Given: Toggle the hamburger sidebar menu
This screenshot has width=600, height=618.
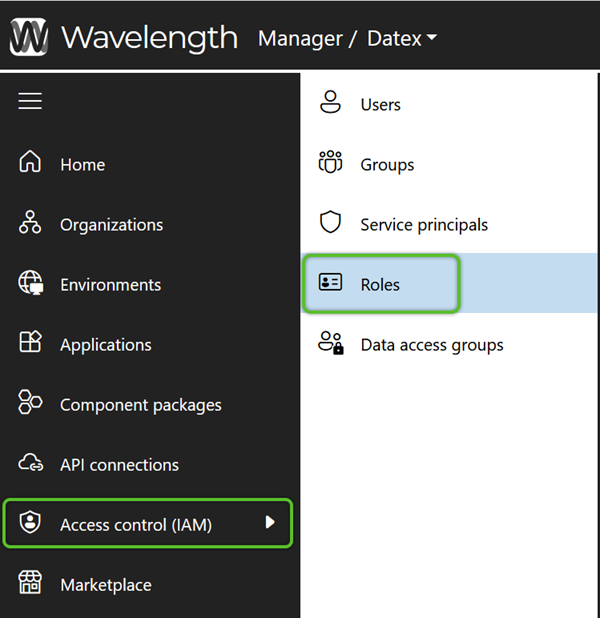Looking at the screenshot, I should (30, 101).
